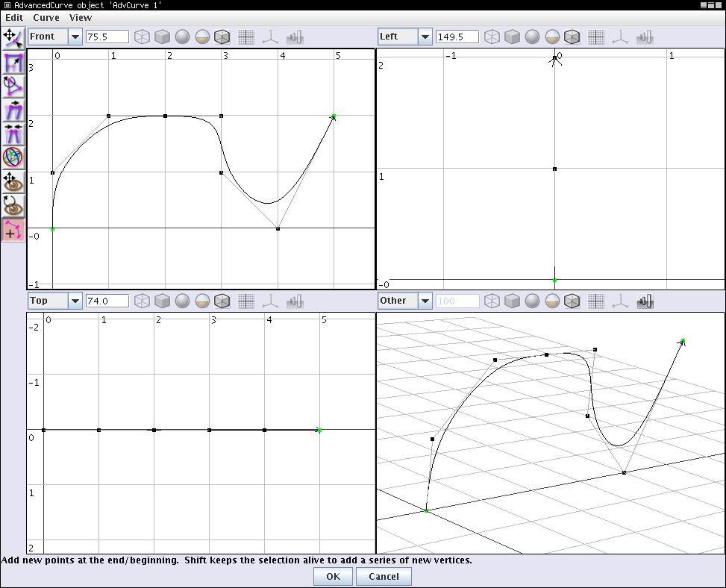The height and width of the screenshot is (588, 726).
Task: Select green start vertex on Front view's horizontal axis
Action: tap(52, 229)
